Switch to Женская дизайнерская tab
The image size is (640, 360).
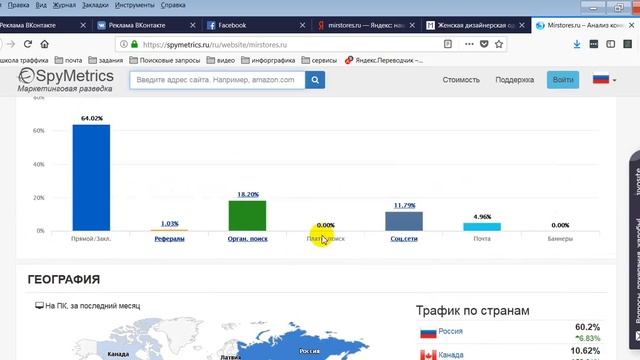(476, 25)
